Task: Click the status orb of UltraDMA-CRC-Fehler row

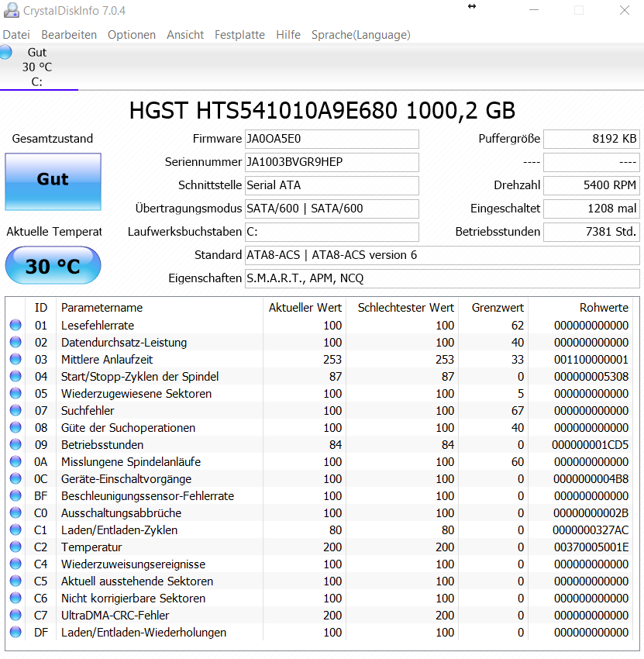Action: pyautogui.click(x=15, y=615)
